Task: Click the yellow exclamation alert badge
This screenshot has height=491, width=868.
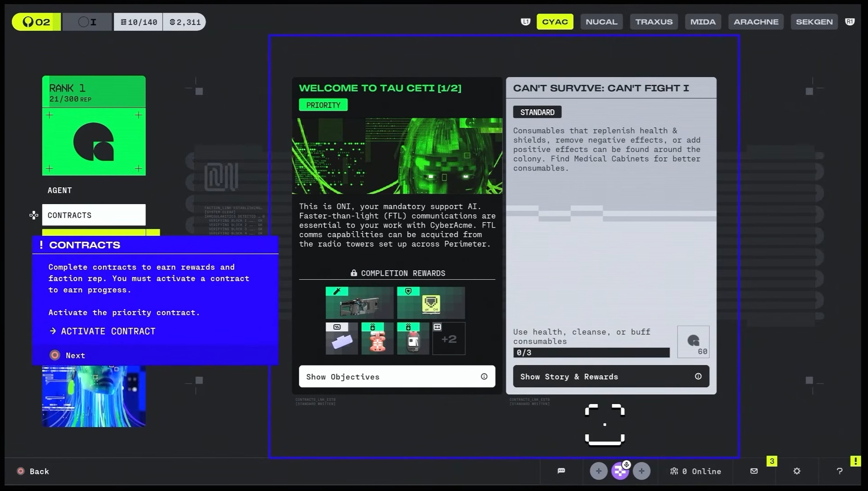Action: tap(855, 461)
